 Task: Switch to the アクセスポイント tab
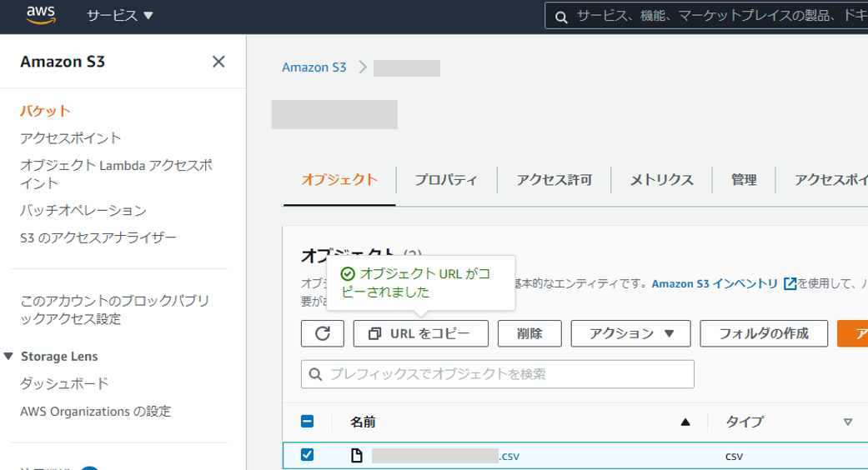click(x=831, y=180)
